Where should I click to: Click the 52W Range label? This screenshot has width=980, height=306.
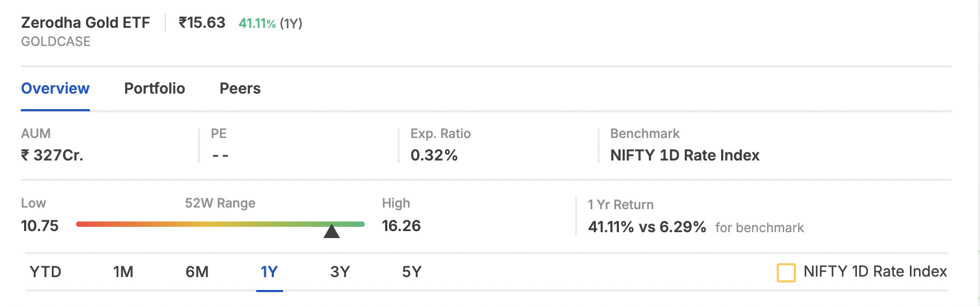click(220, 203)
